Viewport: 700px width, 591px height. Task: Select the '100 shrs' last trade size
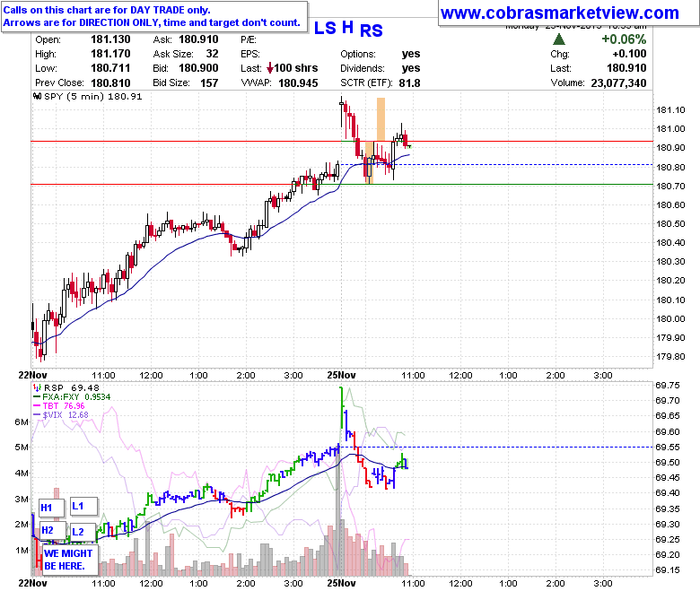point(296,68)
